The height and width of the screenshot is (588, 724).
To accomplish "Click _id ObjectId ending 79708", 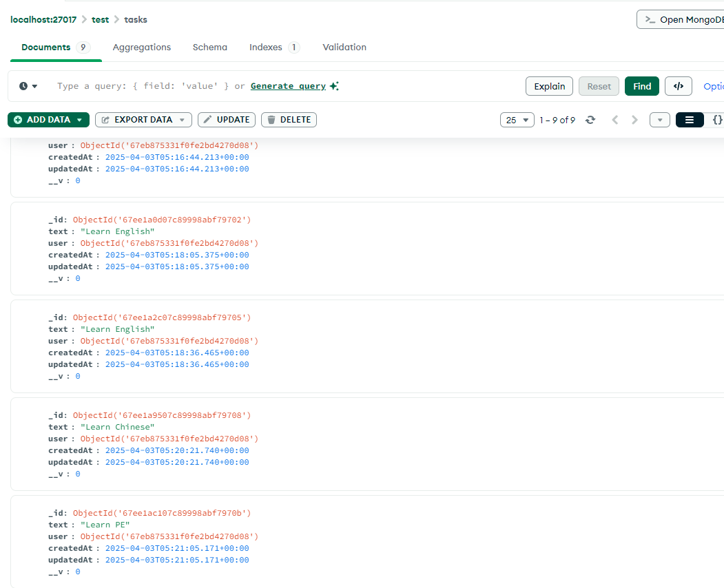I will point(162,415).
